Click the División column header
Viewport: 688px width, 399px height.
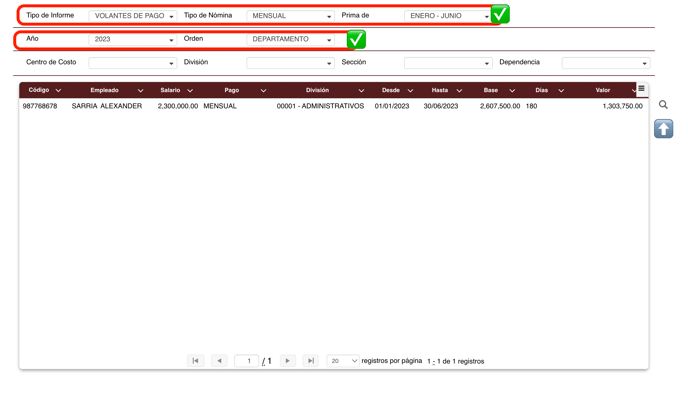317,90
